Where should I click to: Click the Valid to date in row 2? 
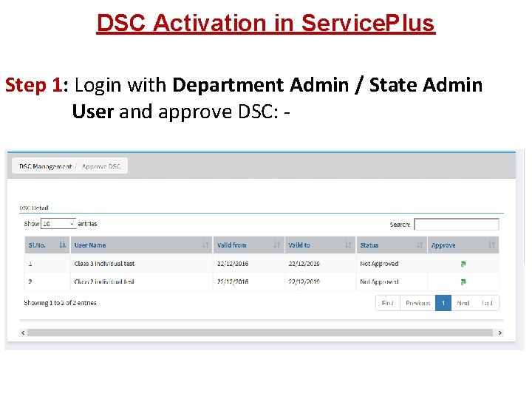click(304, 282)
